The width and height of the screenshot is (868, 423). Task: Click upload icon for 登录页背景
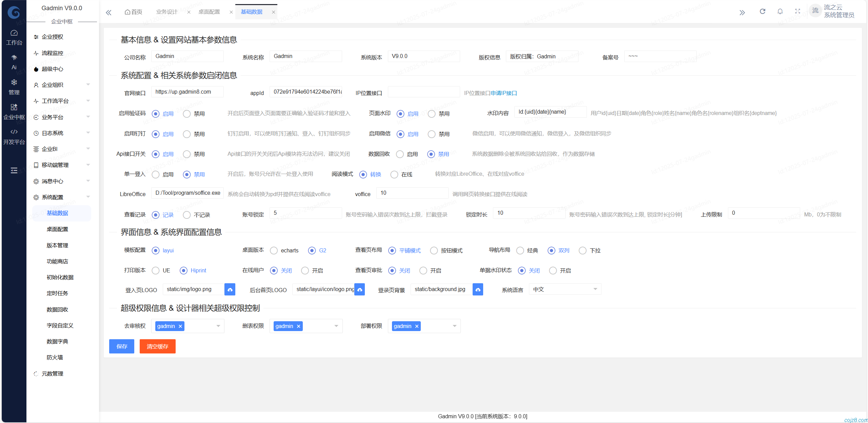(478, 290)
